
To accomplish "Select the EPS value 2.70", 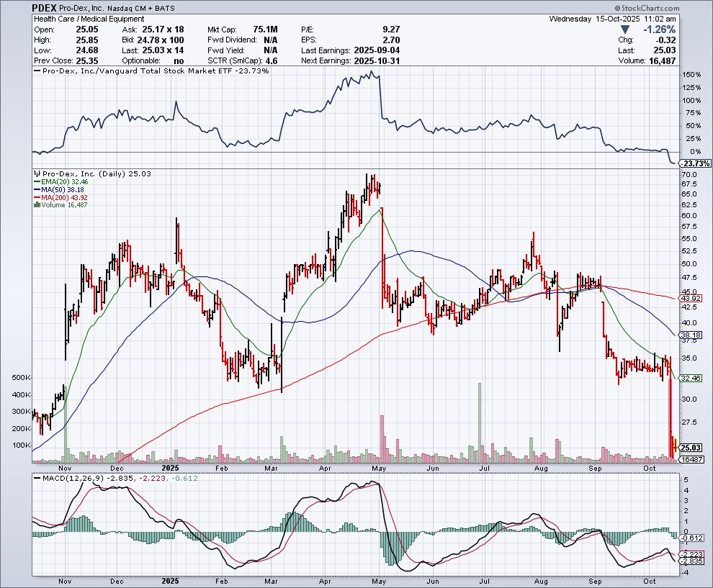I will (x=391, y=40).
